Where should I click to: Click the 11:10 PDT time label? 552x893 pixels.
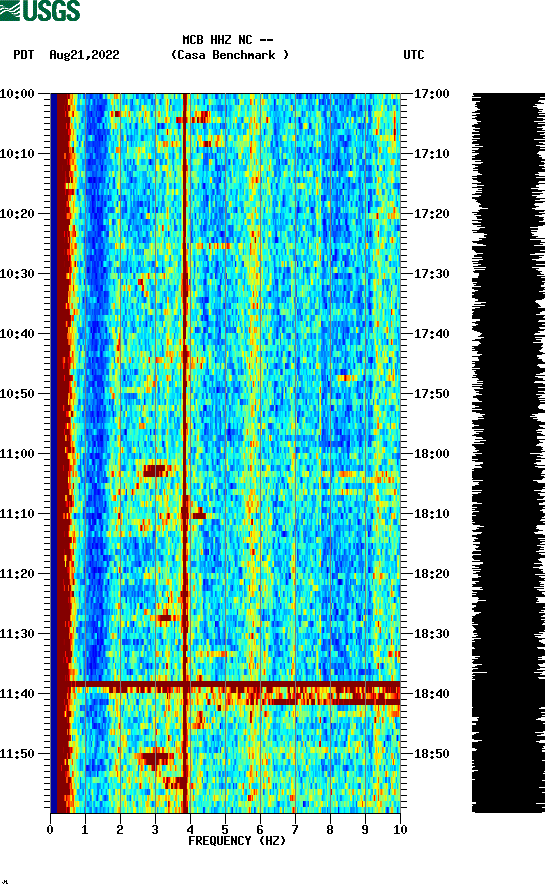[x=17, y=514]
